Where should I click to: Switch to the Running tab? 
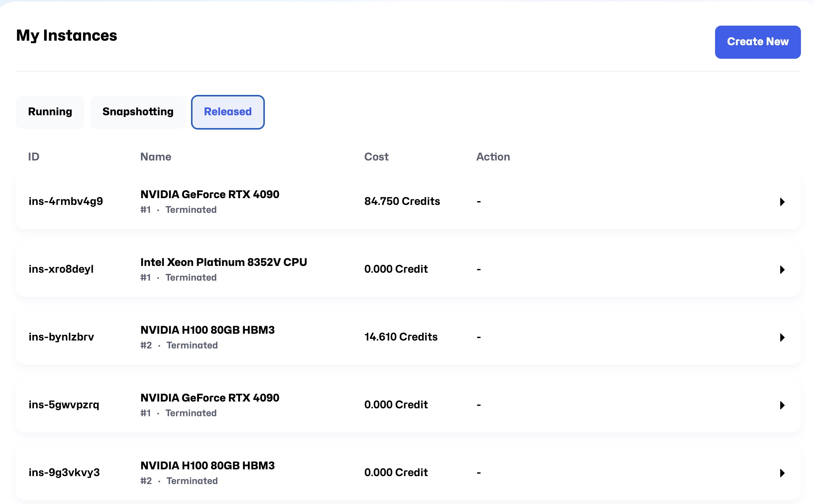[x=50, y=112]
